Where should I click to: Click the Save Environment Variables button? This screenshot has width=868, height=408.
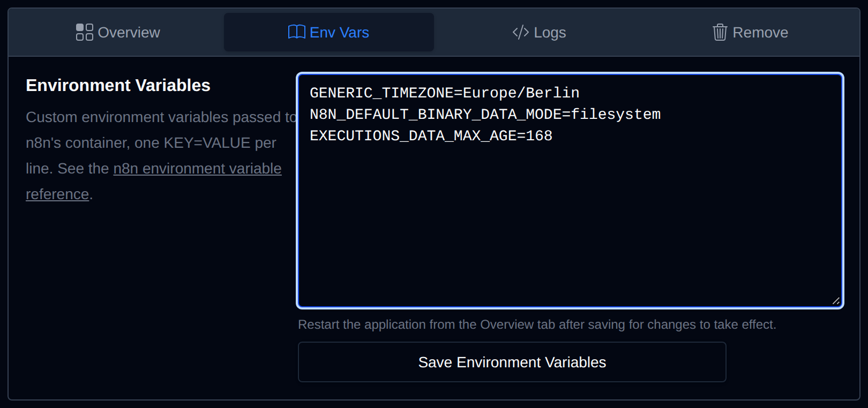pyautogui.click(x=512, y=362)
